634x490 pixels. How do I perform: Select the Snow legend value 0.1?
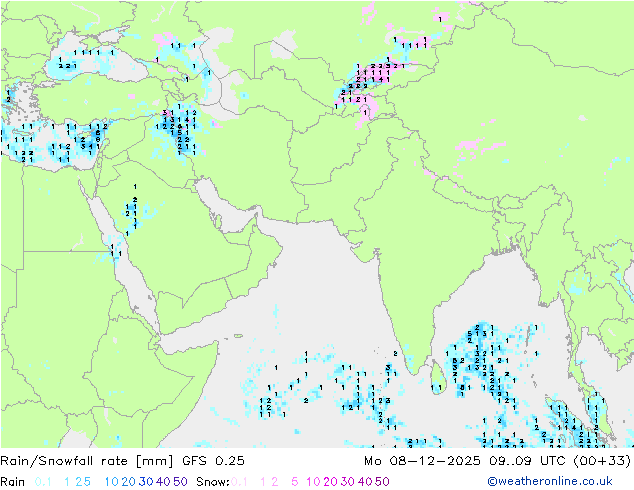(239, 482)
